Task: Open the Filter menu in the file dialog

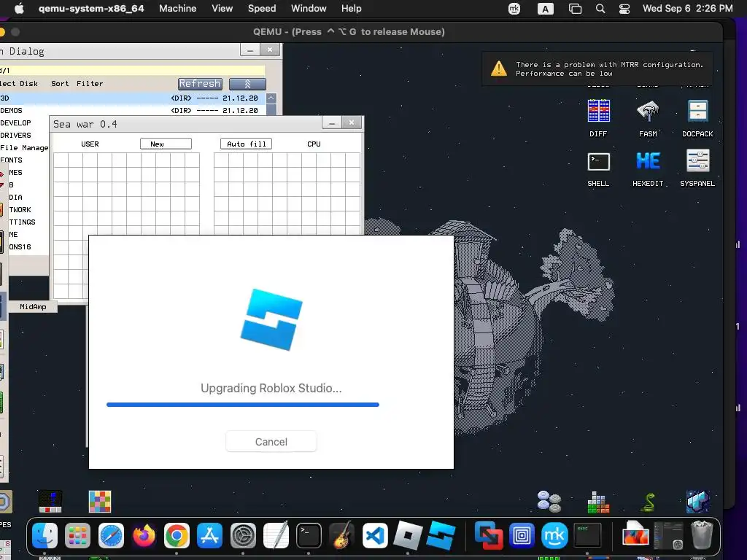Action: click(90, 83)
